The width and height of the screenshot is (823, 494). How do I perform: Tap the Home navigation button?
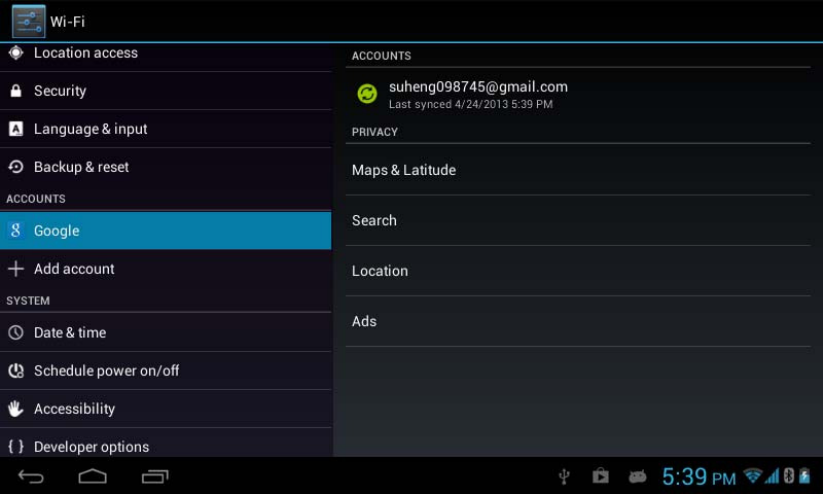[x=92, y=476]
